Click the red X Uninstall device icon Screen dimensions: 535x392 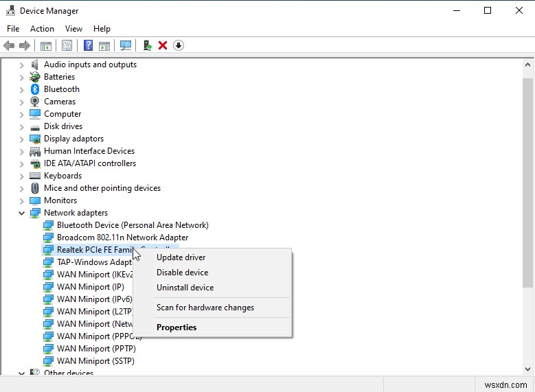[x=163, y=45]
